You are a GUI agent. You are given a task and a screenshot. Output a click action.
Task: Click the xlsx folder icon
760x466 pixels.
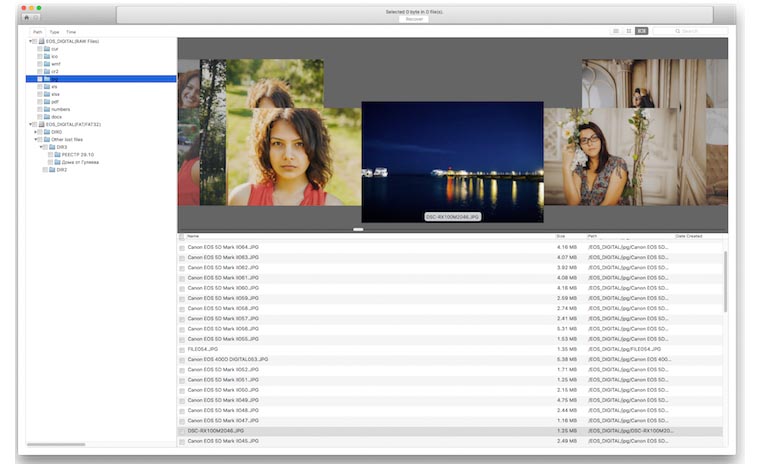click(47, 94)
